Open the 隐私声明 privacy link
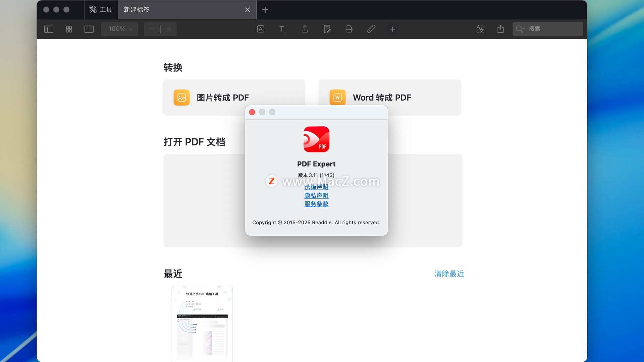 [x=316, y=195]
